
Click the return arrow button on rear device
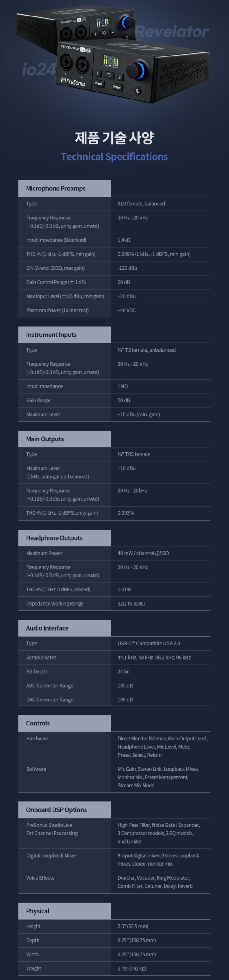[x=104, y=34]
